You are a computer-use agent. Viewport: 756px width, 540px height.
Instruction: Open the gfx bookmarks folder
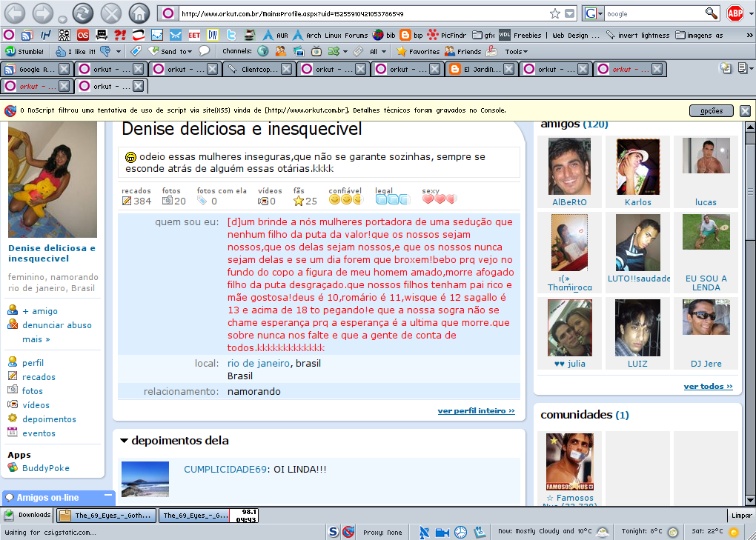click(x=483, y=35)
